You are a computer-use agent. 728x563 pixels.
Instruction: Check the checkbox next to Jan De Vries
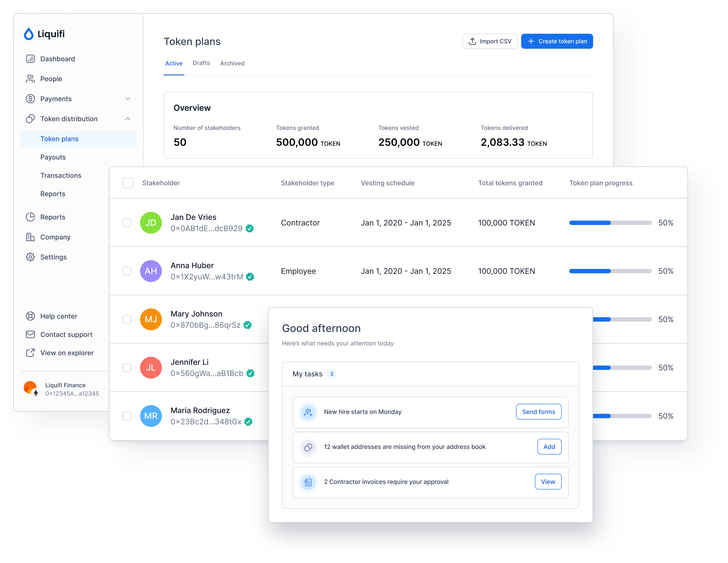click(127, 223)
